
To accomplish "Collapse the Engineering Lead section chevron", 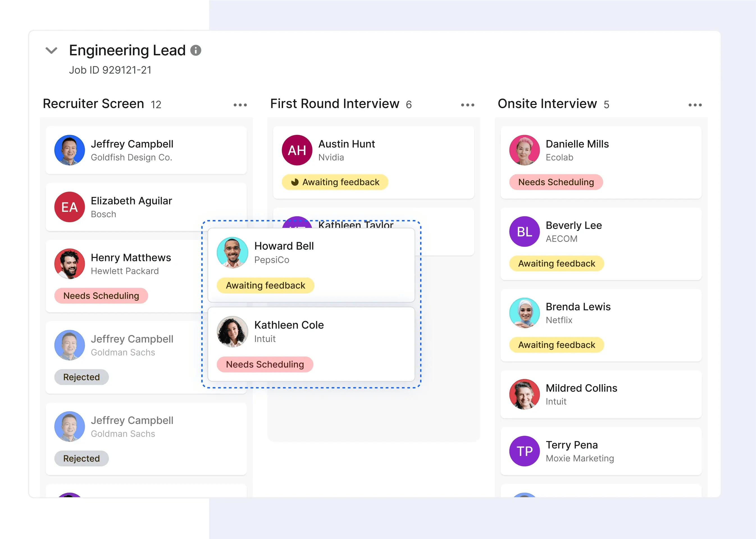I will (51, 51).
